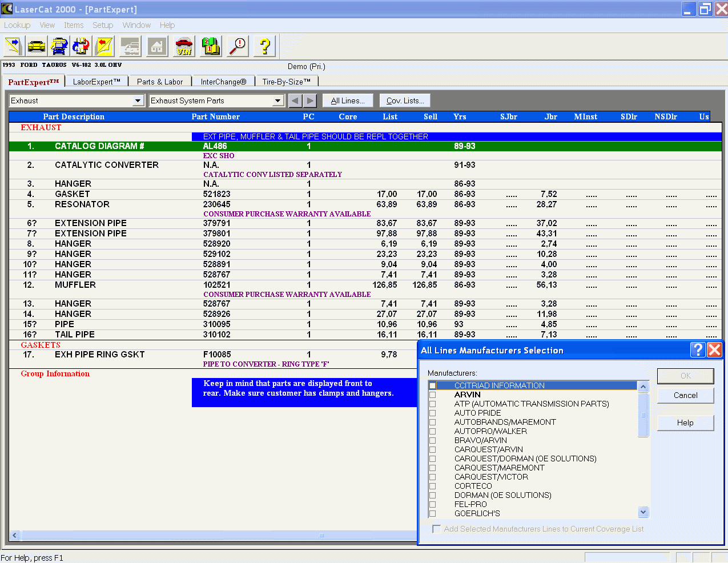Viewport: 728px width, 563px height.
Task: Click the OK button in the dialog
Action: [685, 376]
